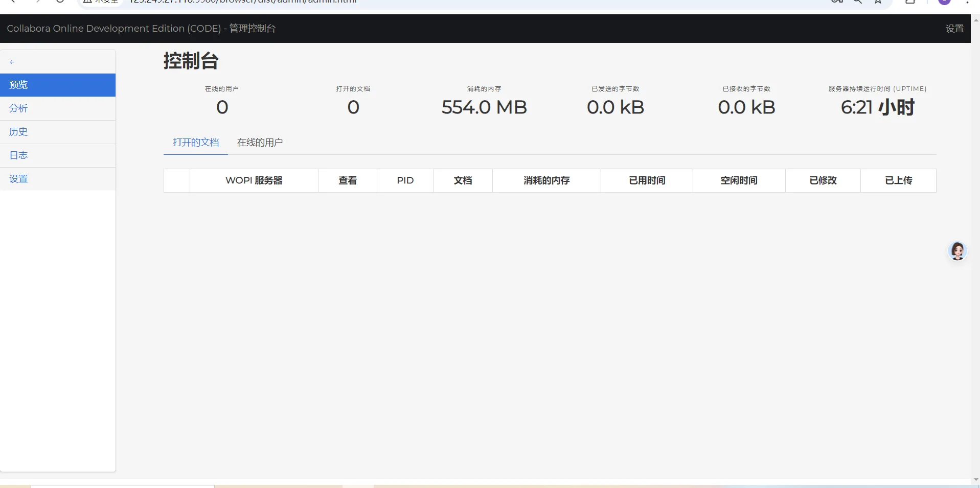Screen dimensions: 980x488
Task: Click the 0.0 kB value under 已接收的字节数
Action: coord(746,107)
